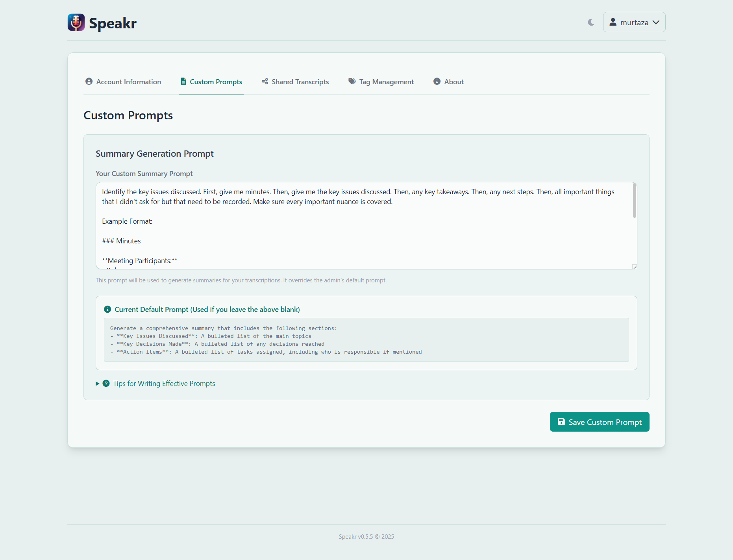Switch to the Account Information tab
The height and width of the screenshot is (560, 733).
click(123, 82)
